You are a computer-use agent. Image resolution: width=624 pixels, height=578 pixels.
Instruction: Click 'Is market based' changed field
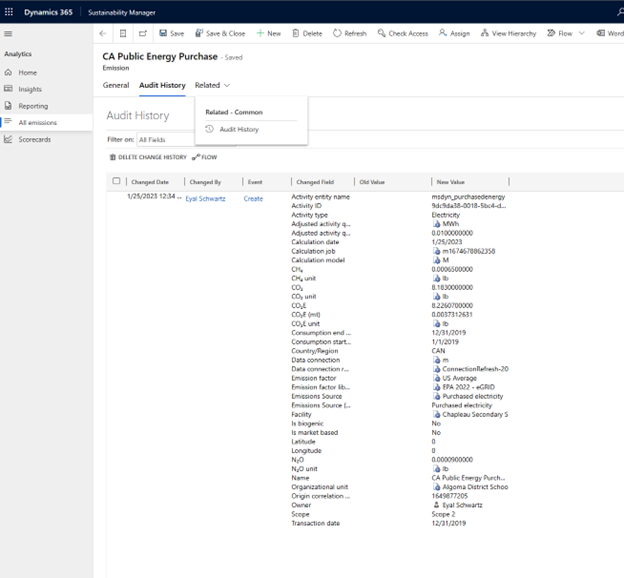314,432
